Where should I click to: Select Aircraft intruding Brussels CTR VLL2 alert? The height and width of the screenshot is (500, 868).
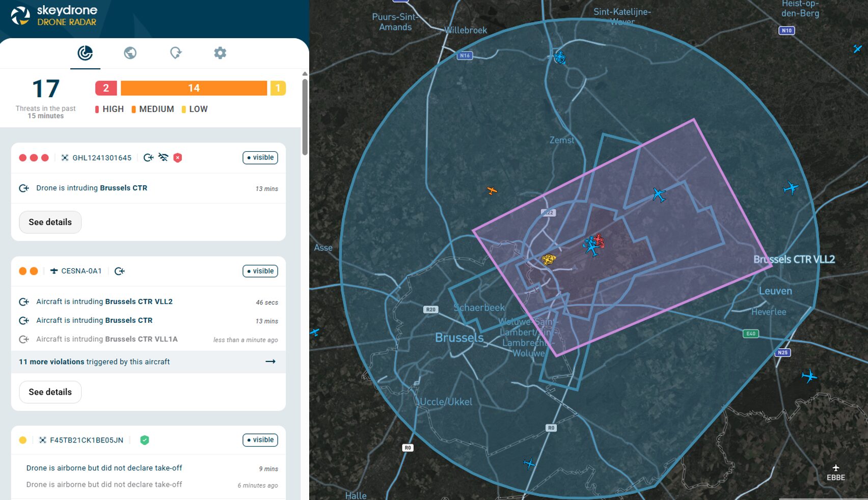(x=148, y=302)
